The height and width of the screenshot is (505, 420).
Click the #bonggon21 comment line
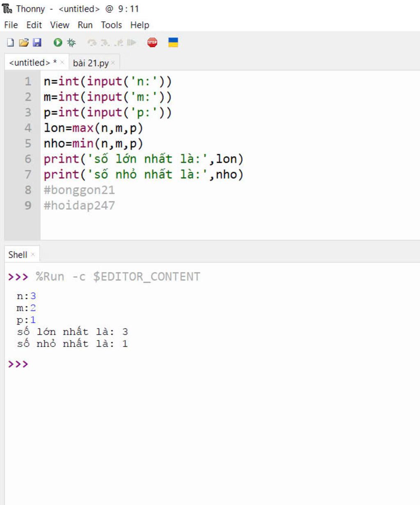tap(79, 190)
